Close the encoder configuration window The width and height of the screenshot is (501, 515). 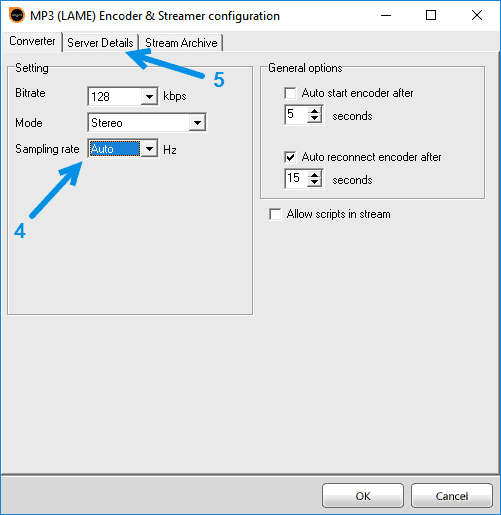(x=477, y=15)
